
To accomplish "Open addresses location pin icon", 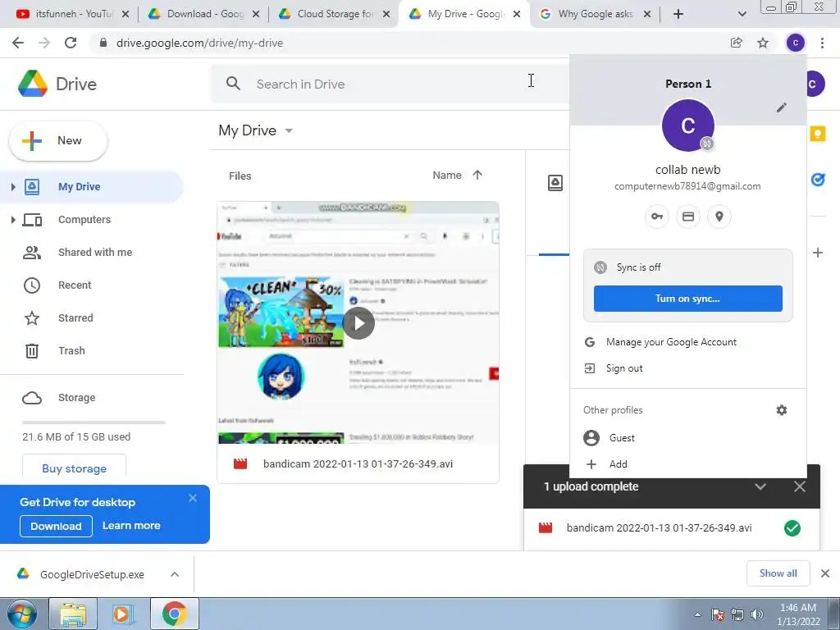I will [719, 217].
